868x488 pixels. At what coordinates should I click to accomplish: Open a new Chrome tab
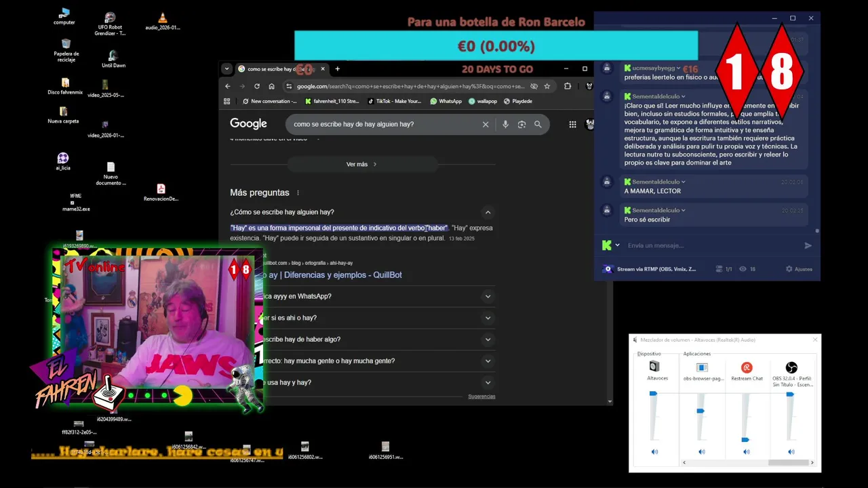[x=338, y=68]
